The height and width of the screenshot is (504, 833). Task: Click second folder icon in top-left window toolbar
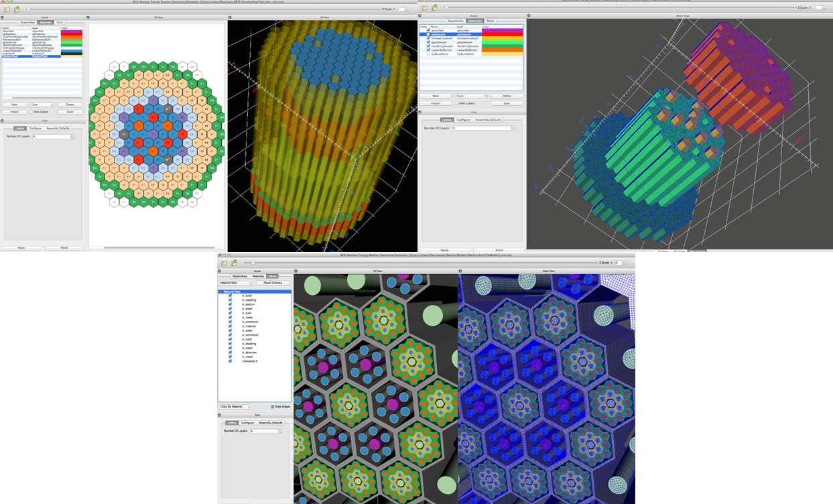pyautogui.click(x=17, y=9)
